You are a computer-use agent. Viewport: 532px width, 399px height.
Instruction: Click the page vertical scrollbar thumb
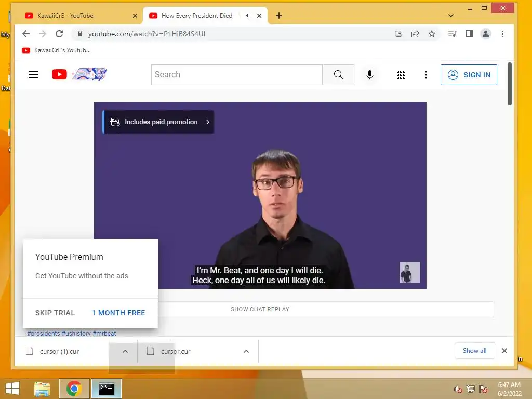tap(509, 84)
